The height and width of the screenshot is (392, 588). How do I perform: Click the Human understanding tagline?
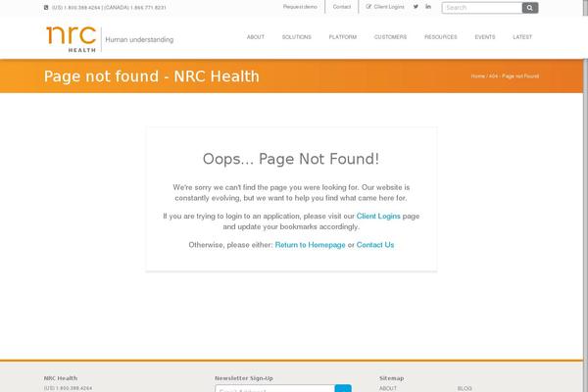coord(139,39)
